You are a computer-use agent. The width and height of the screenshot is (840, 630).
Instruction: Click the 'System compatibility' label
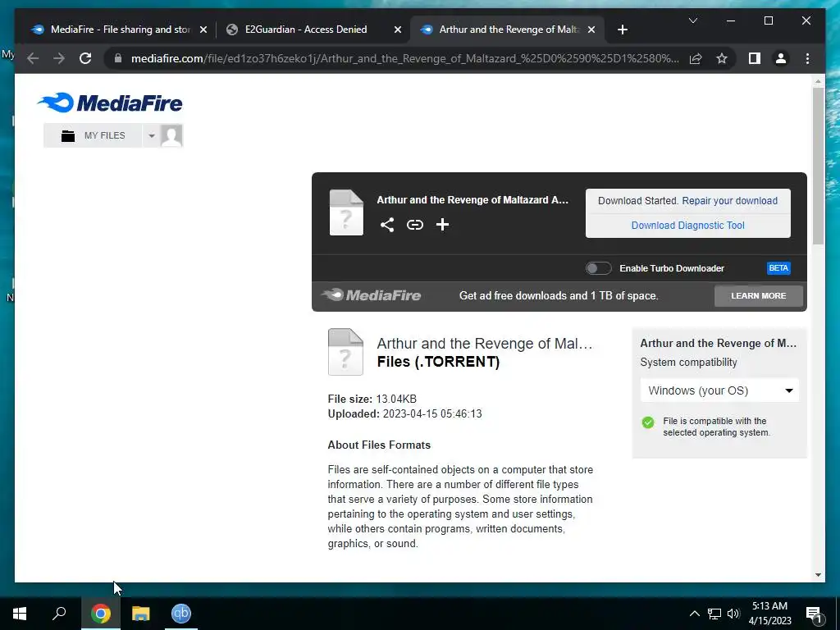pyautogui.click(x=688, y=363)
